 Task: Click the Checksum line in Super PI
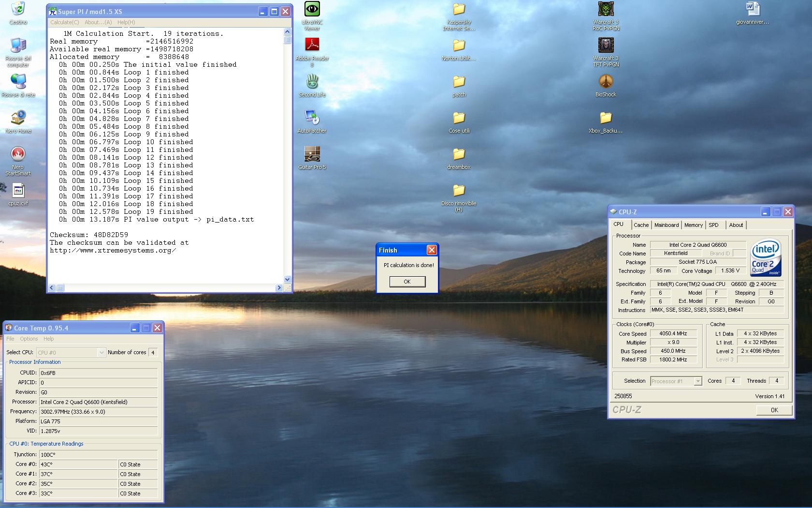89,235
